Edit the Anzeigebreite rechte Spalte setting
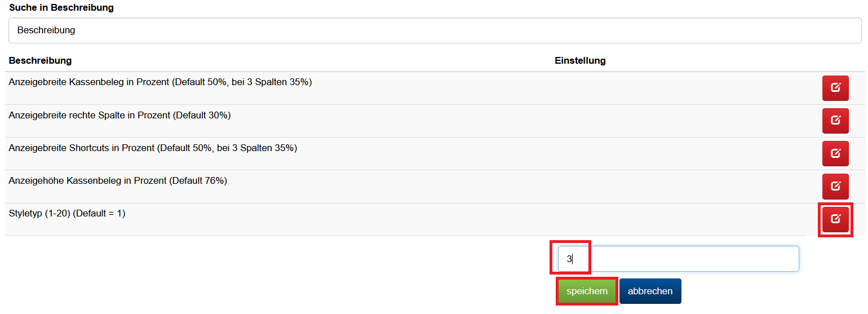Viewport: 868px width, 314px height. pyautogui.click(x=835, y=121)
